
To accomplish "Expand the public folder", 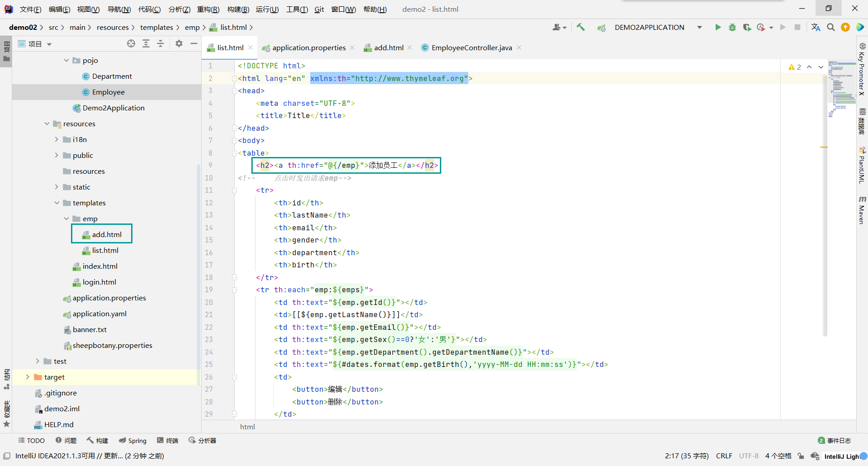I will pos(57,155).
